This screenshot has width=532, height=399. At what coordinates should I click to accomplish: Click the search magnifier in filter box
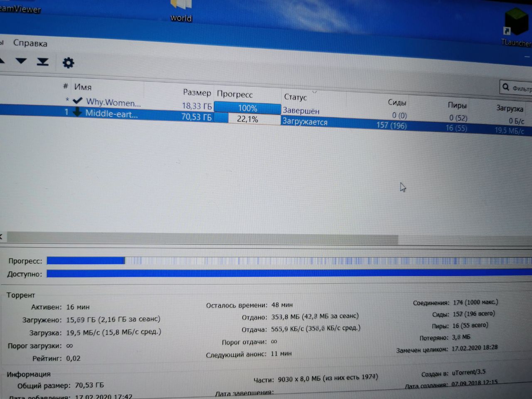point(506,87)
